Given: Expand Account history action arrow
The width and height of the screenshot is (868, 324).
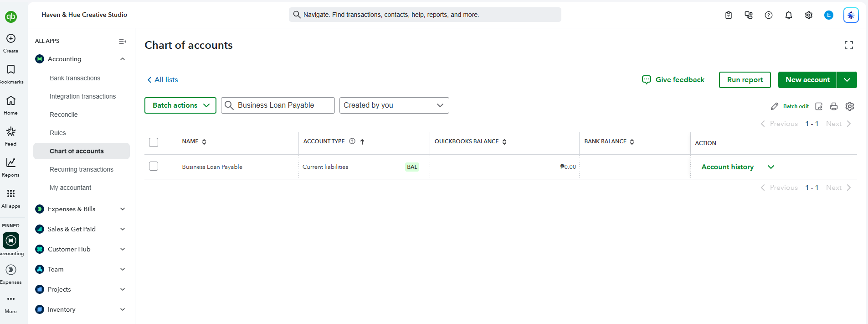Looking at the screenshot, I should [771, 167].
